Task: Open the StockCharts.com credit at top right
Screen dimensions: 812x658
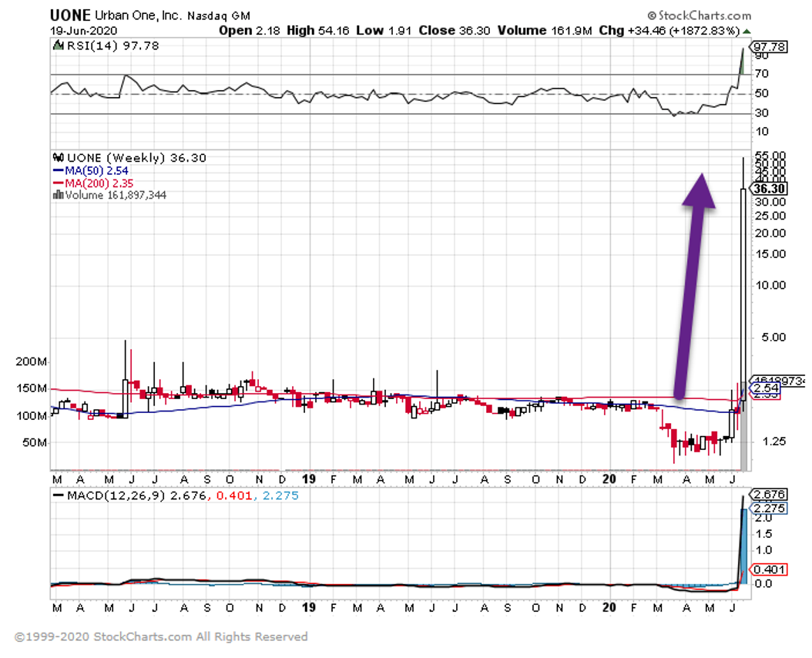Action: click(699, 15)
